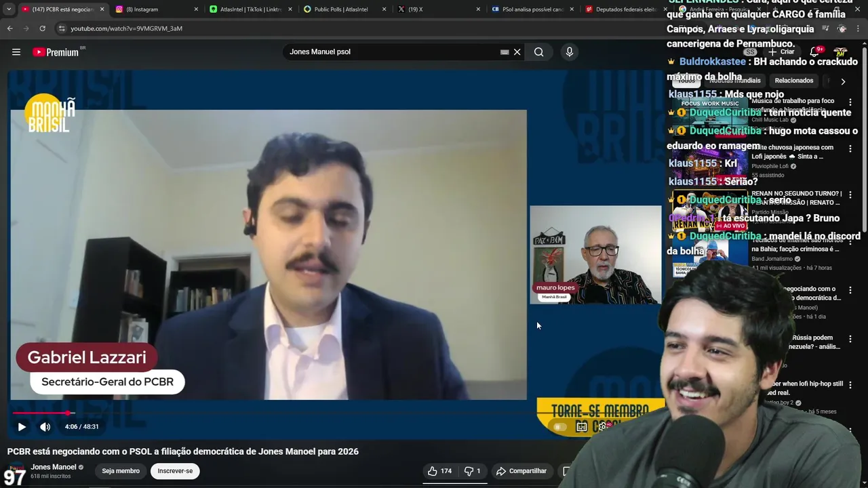
Task: Mute the video with the volume icon
Action: click(45, 427)
